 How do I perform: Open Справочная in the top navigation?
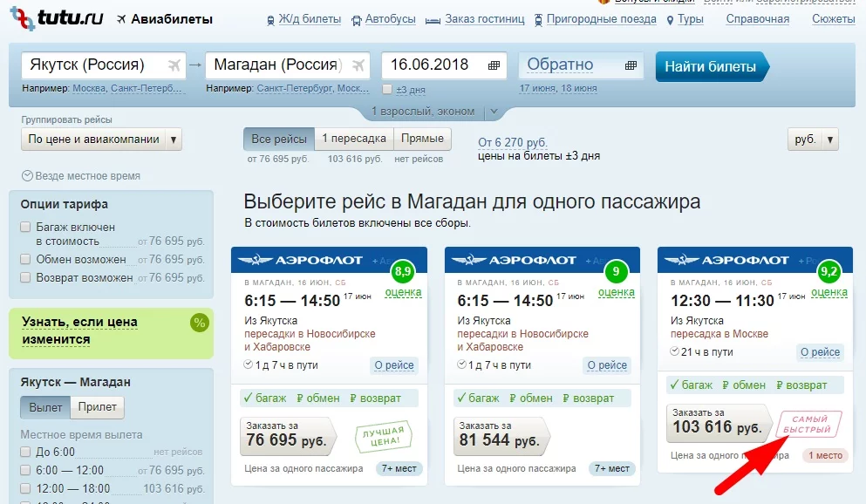[x=758, y=19]
